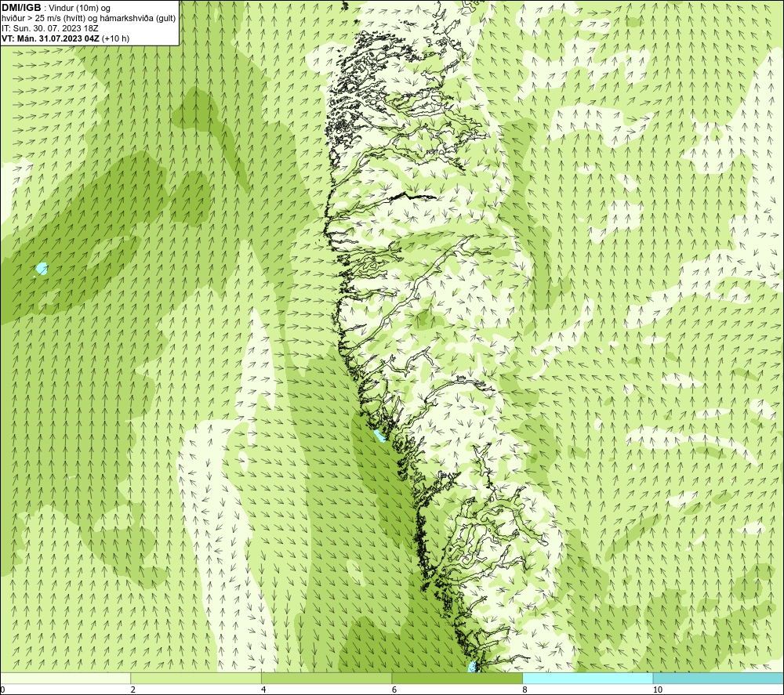Click the legend label '0'
This screenshot has width=784, height=695.
click(3, 690)
